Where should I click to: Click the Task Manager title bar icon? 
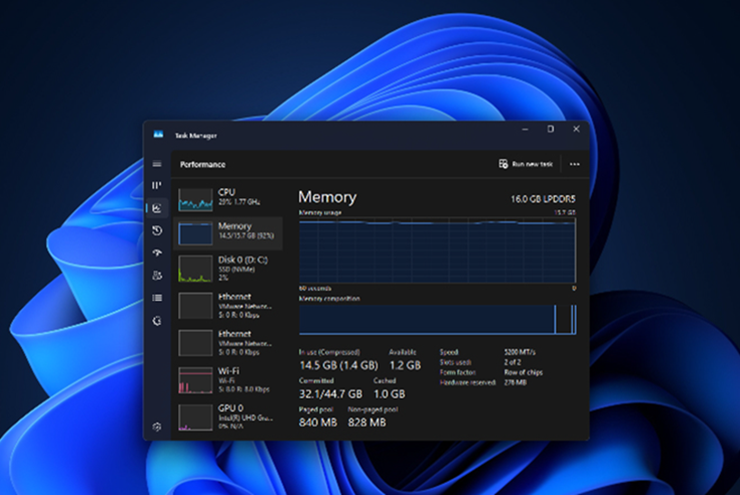[158, 135]
